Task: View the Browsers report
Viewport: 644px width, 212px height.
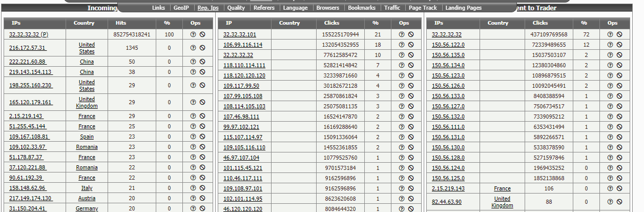Action: [x=328, y=8]
